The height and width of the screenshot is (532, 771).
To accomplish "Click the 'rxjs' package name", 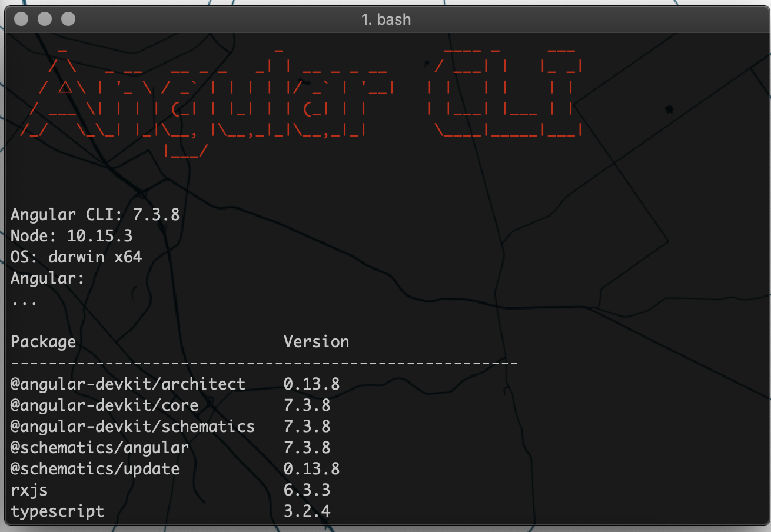I will point(29,490).
